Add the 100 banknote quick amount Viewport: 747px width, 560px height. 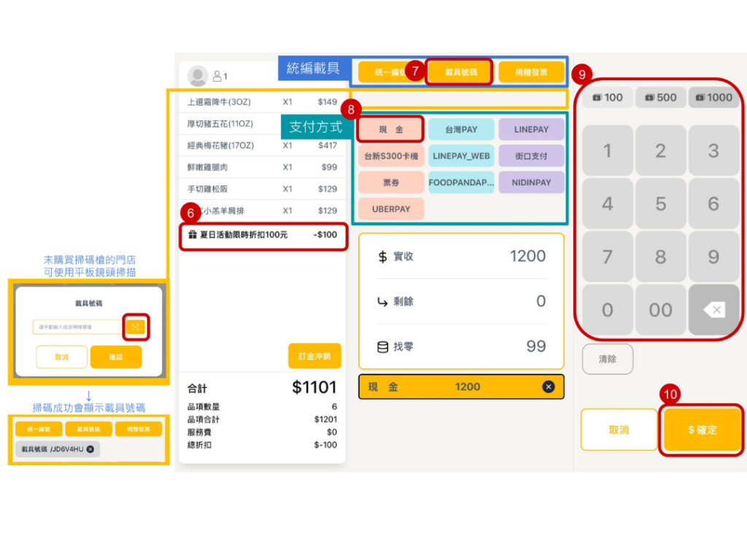pyautogui.click(x=608, y=97)
